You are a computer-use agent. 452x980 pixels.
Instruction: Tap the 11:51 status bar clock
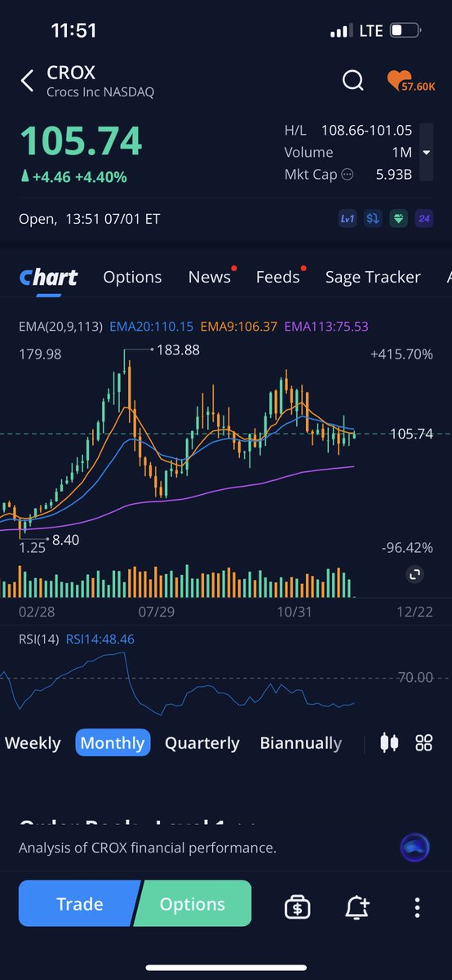coord(73,31)
